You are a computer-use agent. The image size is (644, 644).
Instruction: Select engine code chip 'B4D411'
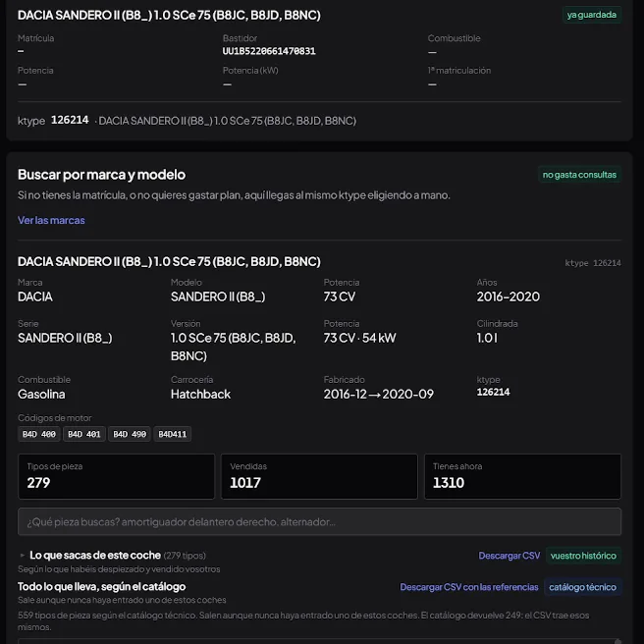173,434
